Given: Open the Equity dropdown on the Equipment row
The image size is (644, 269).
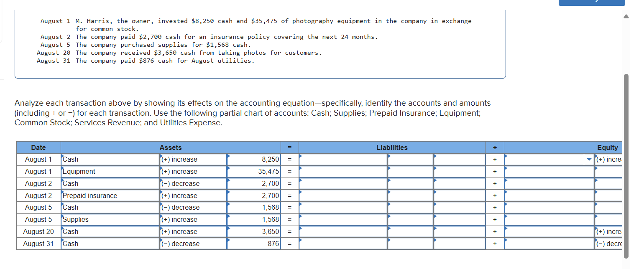Looking at the screenshot, I should coord(548,171).
